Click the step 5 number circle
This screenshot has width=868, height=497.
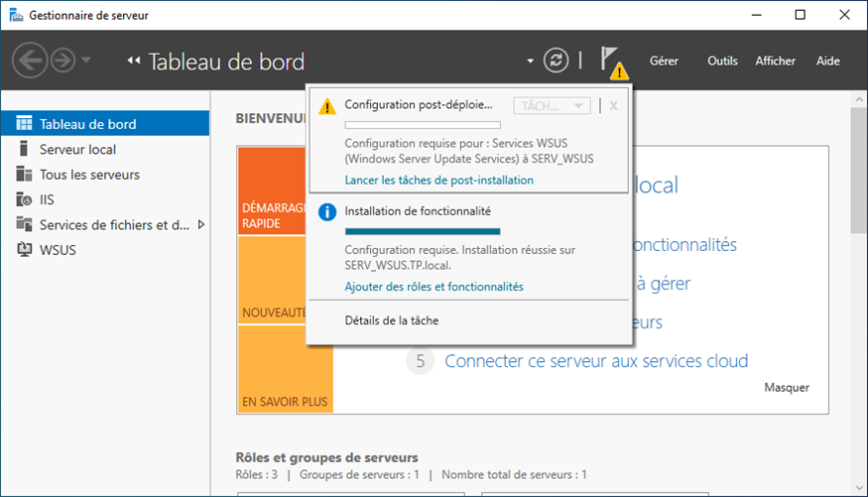point(421,361)
